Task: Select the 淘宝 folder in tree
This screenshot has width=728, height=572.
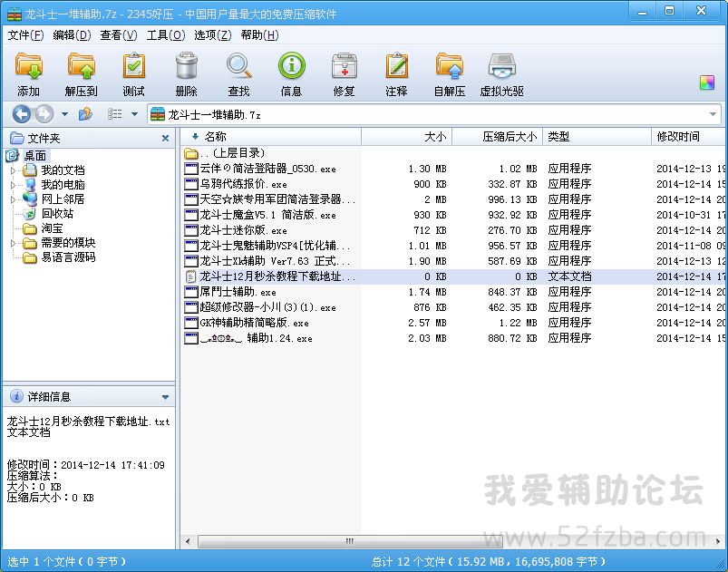Action: point(52,228)
